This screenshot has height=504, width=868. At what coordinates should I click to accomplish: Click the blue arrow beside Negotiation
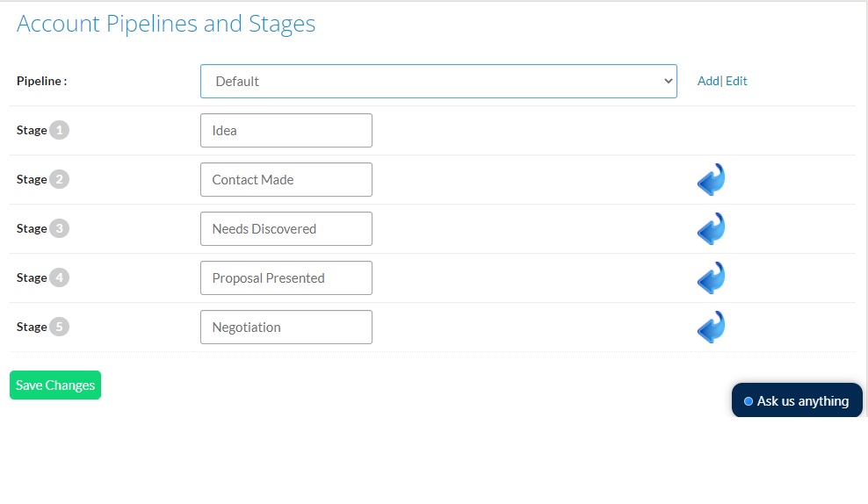pyautogui.click(x=712, y=327)
